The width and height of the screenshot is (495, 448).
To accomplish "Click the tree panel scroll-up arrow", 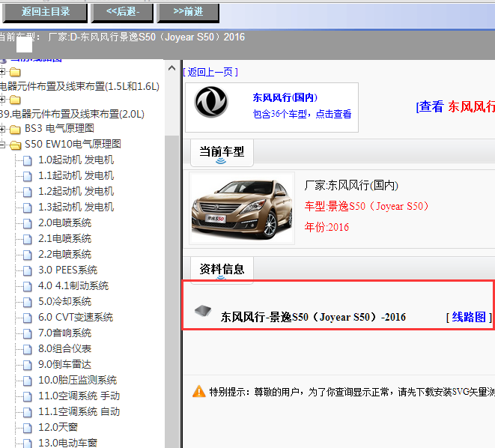I will (x=171, y=68).
